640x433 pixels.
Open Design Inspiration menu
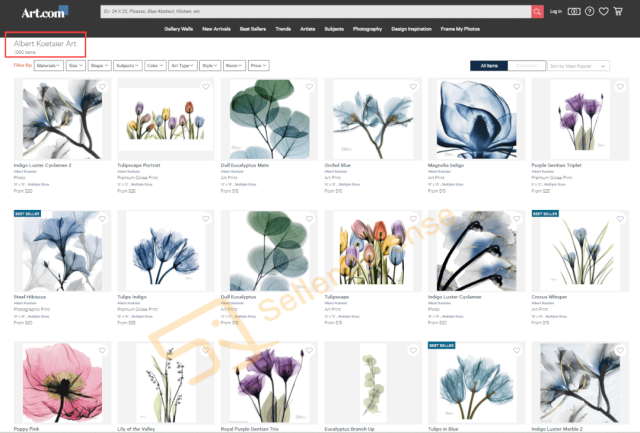pyautogui.click(x=411, y=29)
